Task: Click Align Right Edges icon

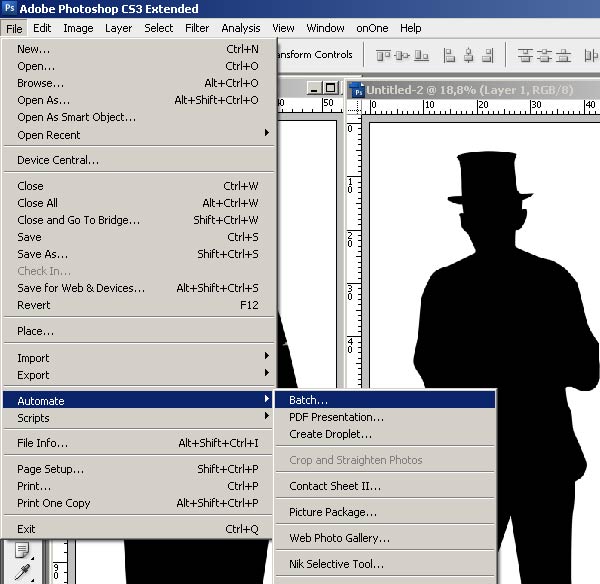Action: [x=488, y=55]
